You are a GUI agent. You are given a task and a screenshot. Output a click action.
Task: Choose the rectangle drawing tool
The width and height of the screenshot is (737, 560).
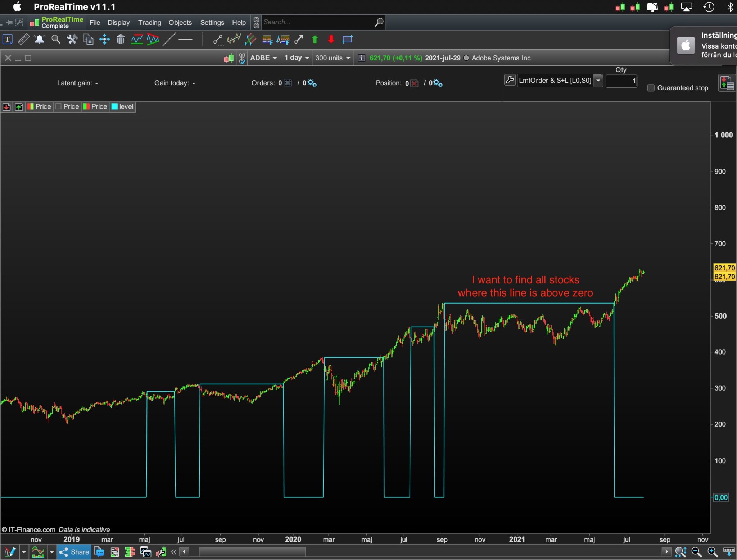[x=347, y=39]
